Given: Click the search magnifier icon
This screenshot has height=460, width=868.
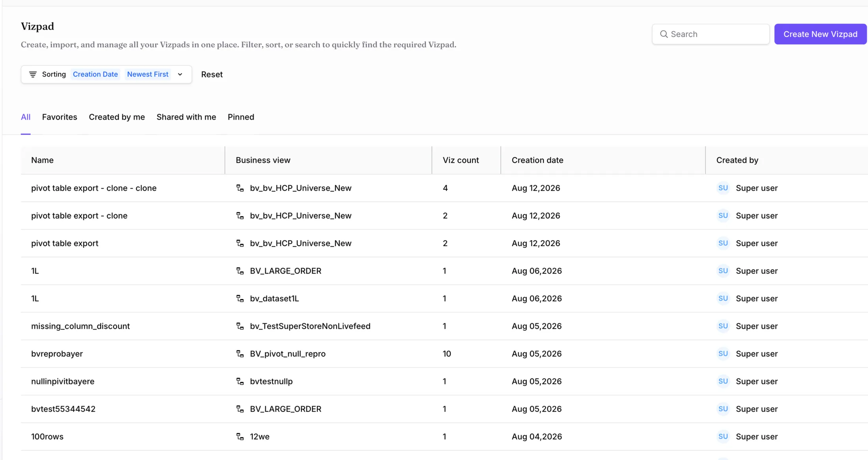Looking at the screenshot, I should point(664,34).
